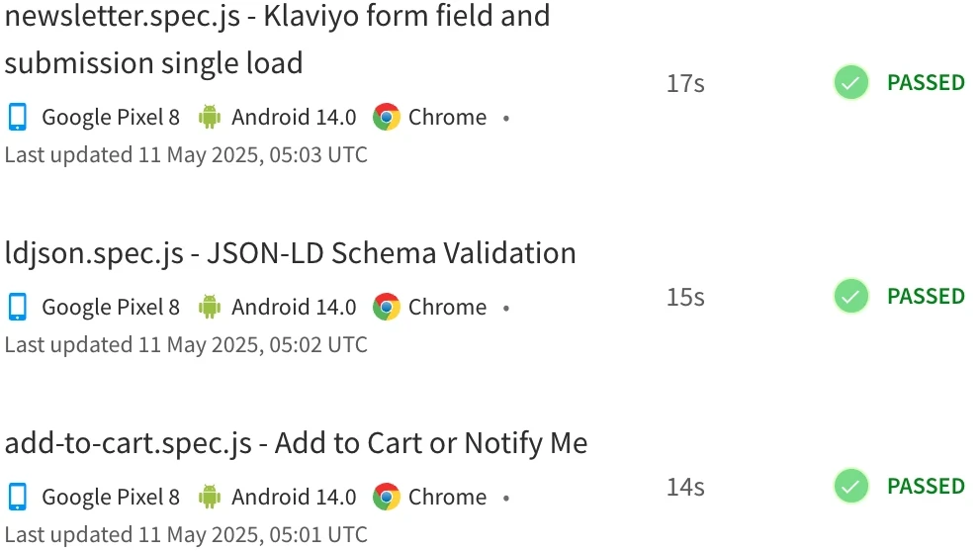Click the PASSED label of the 15s test
This screenshot has height=552, width=980.
coord(927,297)
